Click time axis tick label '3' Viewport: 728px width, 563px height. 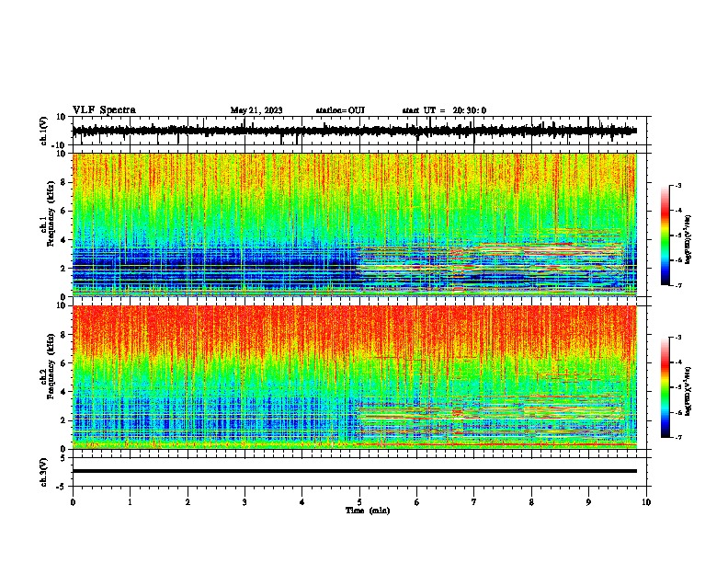245,502
